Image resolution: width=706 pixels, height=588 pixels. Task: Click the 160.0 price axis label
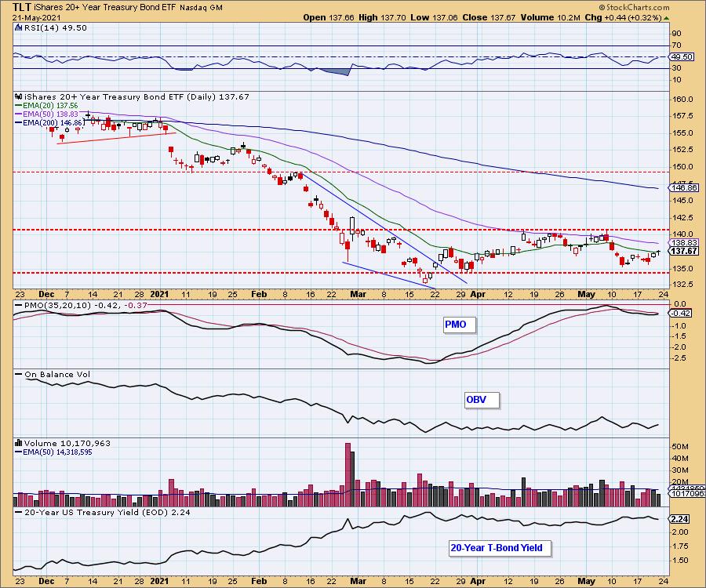[683, 100]
